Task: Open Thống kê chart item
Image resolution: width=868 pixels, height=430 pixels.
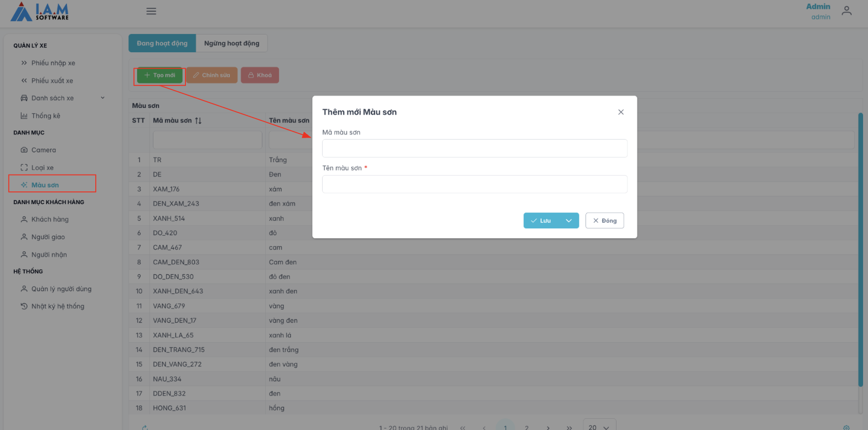Action: click(x=45, y=116)
